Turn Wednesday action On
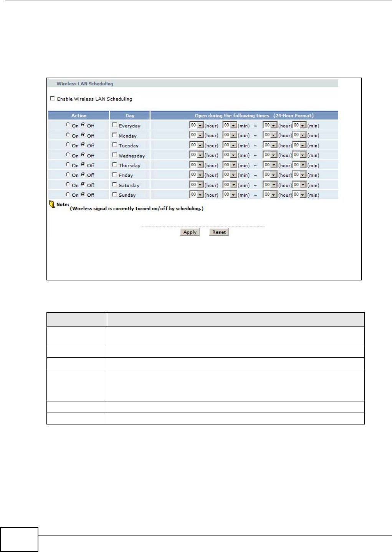392x552 pixels. tap(68, 155)
